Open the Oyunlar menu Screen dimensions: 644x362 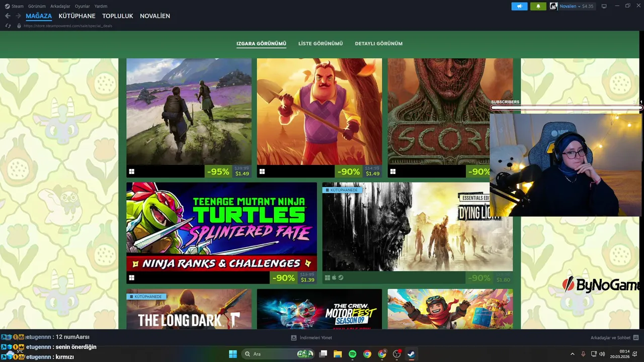click(83, 6)
